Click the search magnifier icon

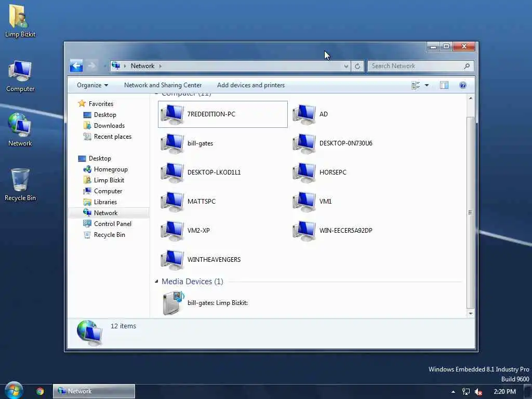coord(467,66)
